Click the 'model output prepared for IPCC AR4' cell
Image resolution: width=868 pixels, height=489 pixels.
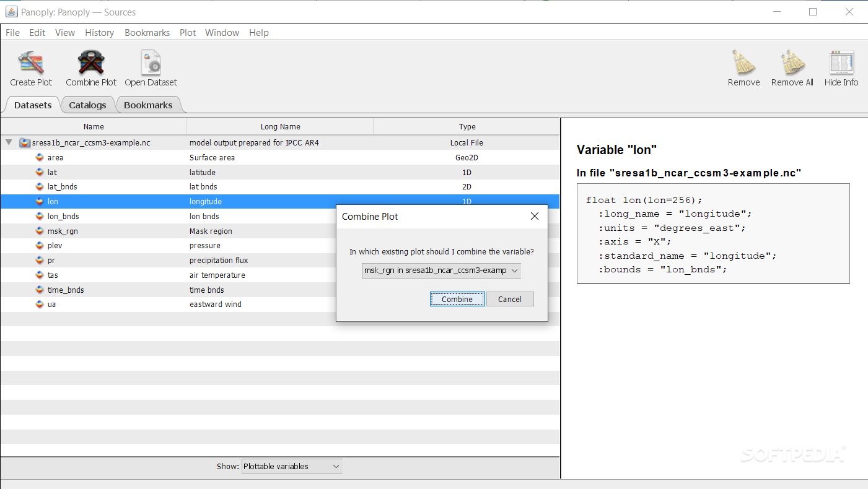click(x=254, y=143)
